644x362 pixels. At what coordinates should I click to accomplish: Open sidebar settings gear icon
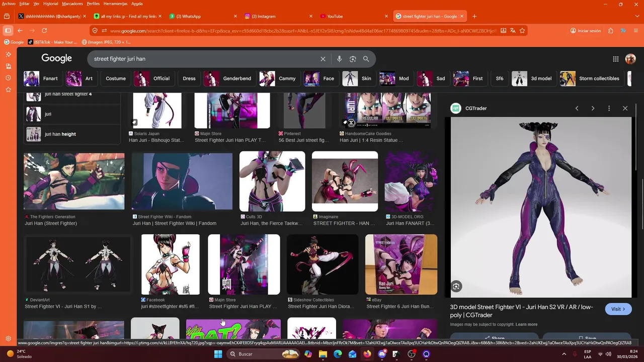point(8,339)
